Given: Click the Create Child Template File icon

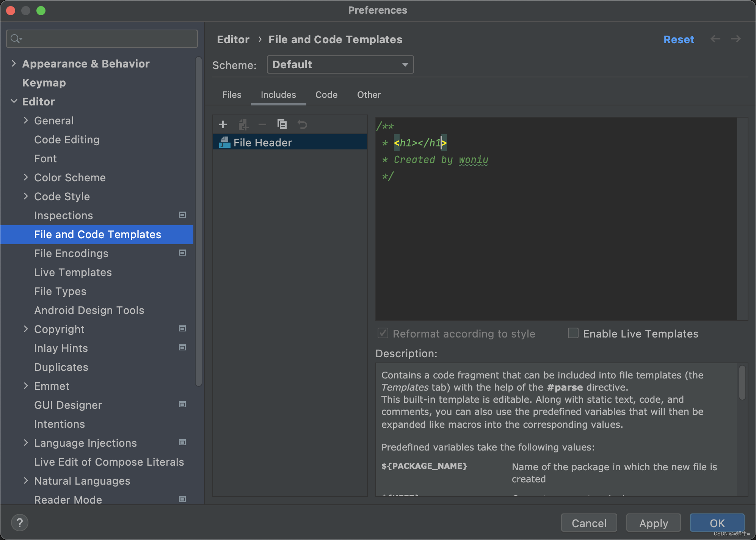Looking at the screenshot, I should [243, 124].
